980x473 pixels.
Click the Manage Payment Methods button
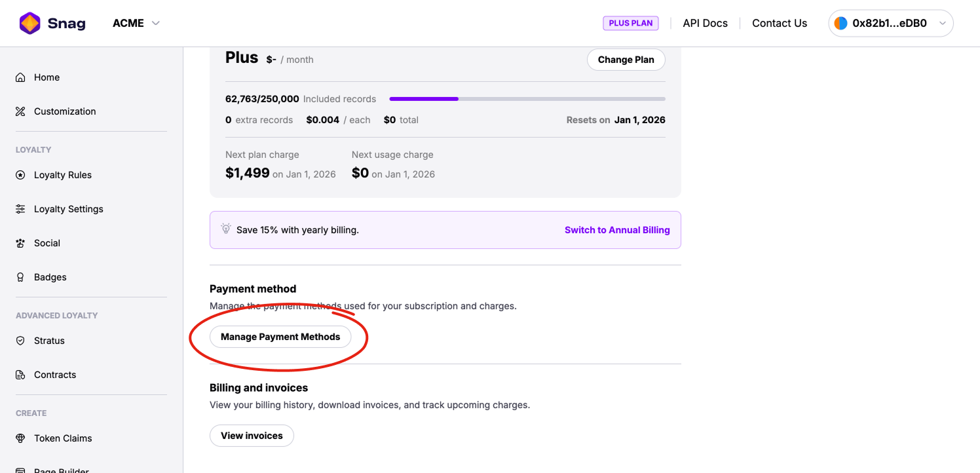[280, 337]
